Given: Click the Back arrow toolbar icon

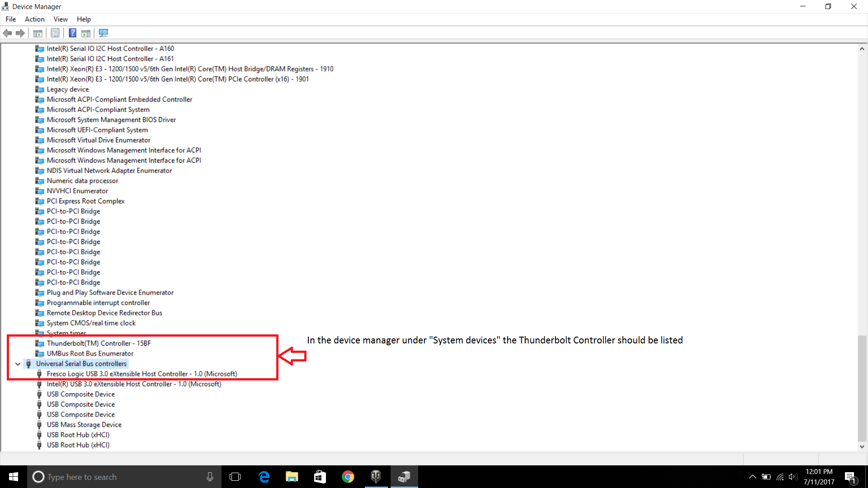Looking at the screenshot, I should (7, 33).
